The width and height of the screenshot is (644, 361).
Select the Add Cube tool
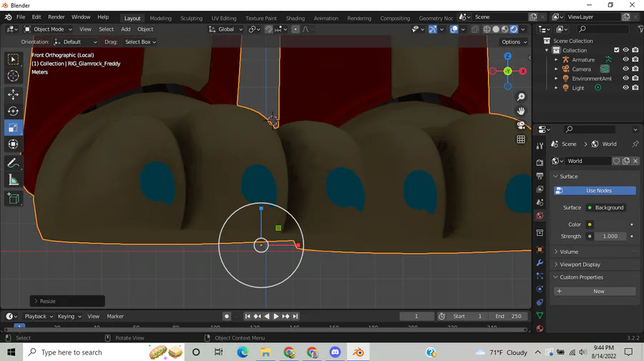tap(13, 199)
